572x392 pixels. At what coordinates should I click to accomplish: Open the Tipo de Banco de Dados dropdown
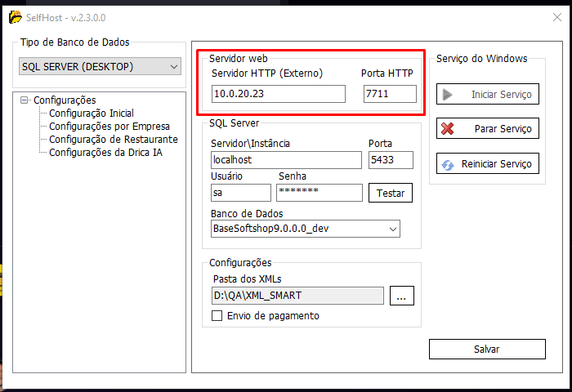pyautogui.click(x=173, y=66)
